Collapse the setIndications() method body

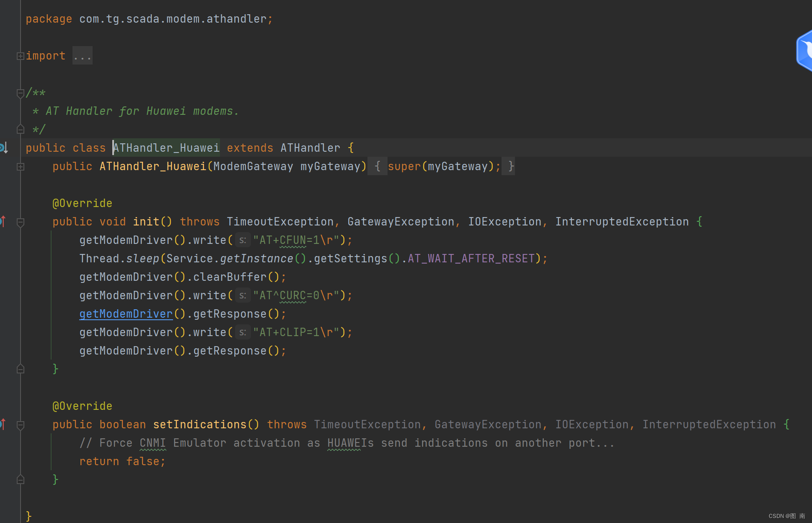tap(20, 425)
